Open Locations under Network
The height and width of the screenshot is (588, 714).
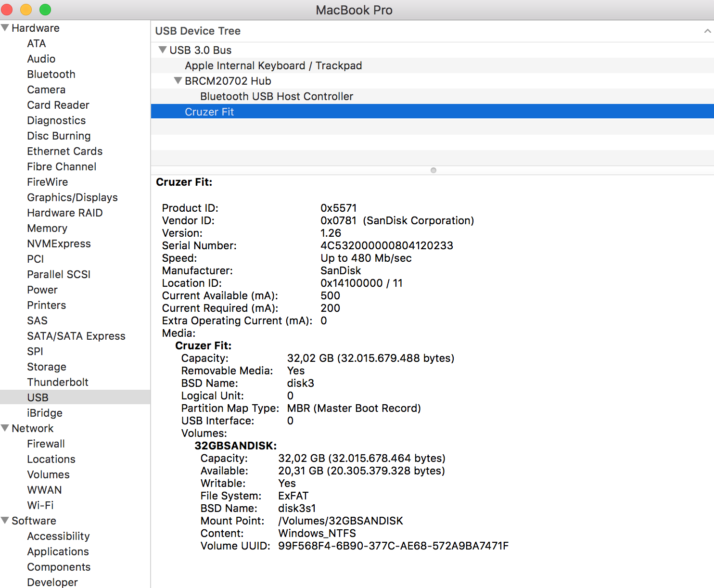coord(51,459)
